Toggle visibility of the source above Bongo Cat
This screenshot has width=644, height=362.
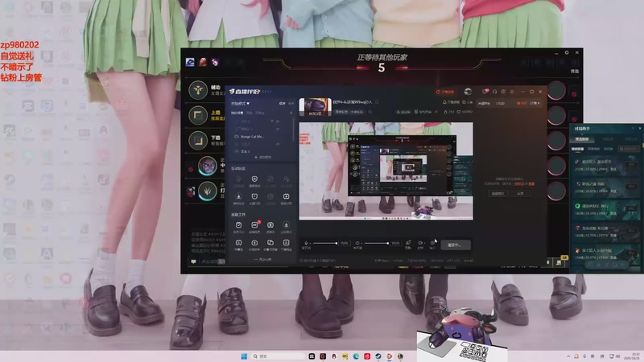pos(278,129)
